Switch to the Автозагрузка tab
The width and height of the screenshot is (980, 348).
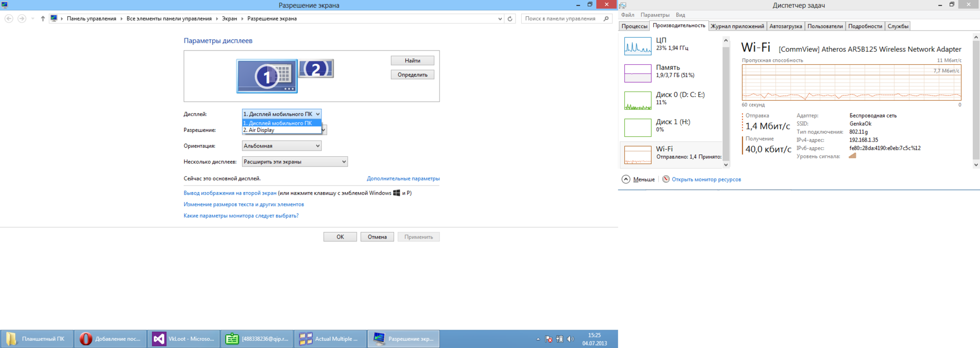tap(786, 26)
